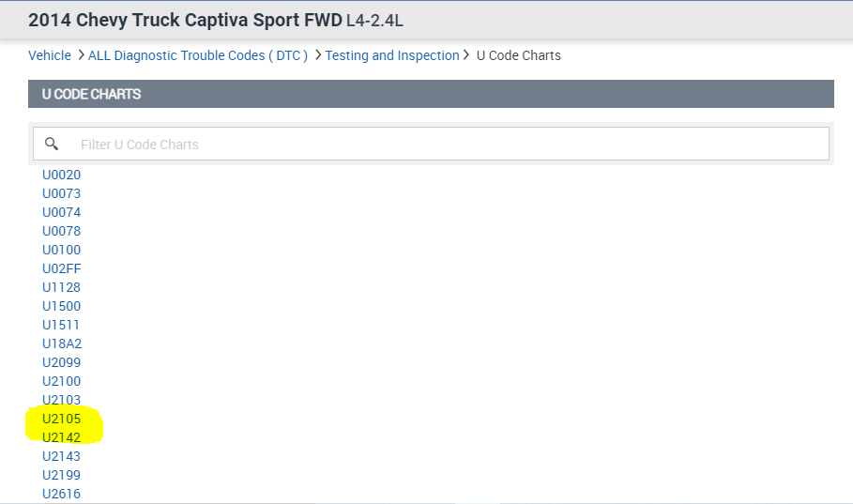
Task: Open Testing and Inspection breadcrumb
Action: coord(392,55)
